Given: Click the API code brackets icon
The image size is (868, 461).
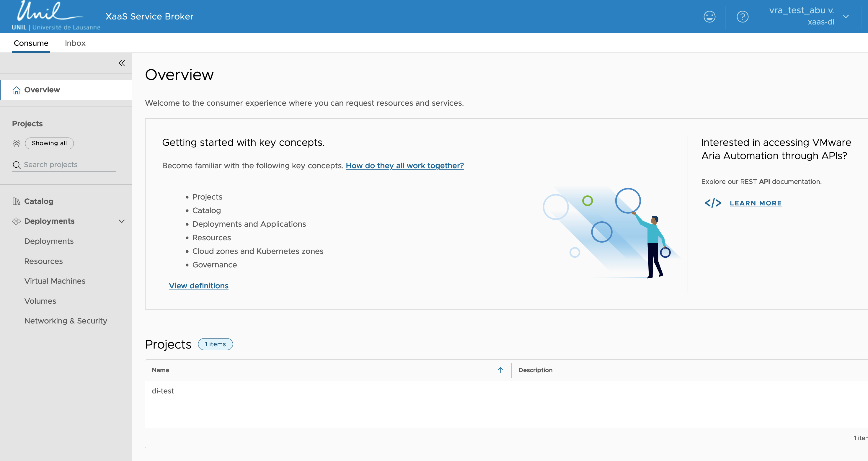Looking at the screenshot, I should (713, 203).
